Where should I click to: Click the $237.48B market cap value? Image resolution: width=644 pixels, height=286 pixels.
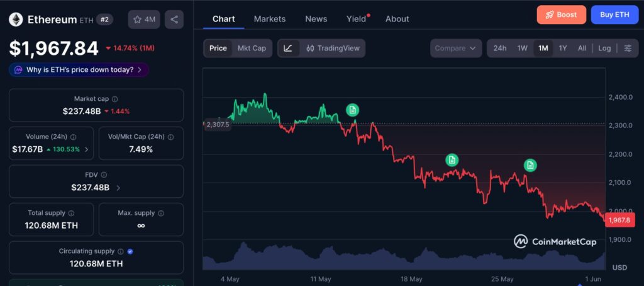(x=82, y=111)
